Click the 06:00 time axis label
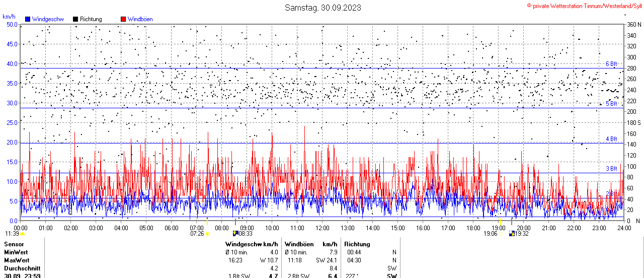This screenshot has width=644, height=278. [x=172, y=228]
